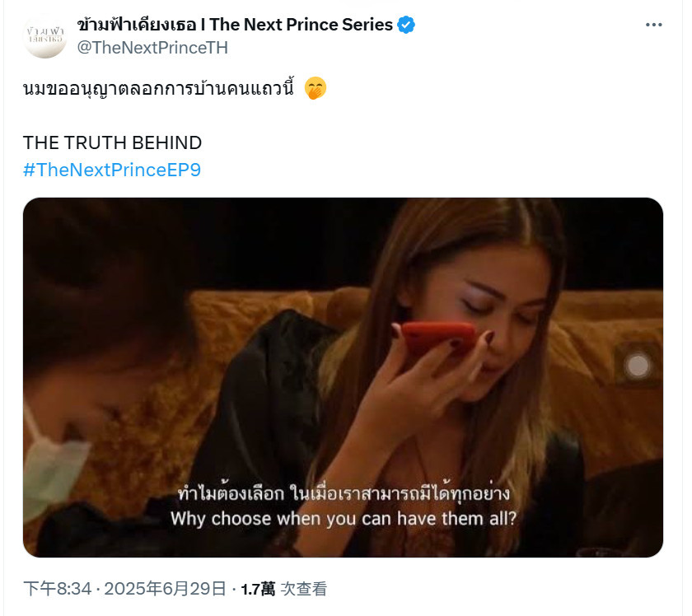Click the 次查看 views label
This screenshot has height=616, width=692.
pyautogui.click(x=304, y=589)
